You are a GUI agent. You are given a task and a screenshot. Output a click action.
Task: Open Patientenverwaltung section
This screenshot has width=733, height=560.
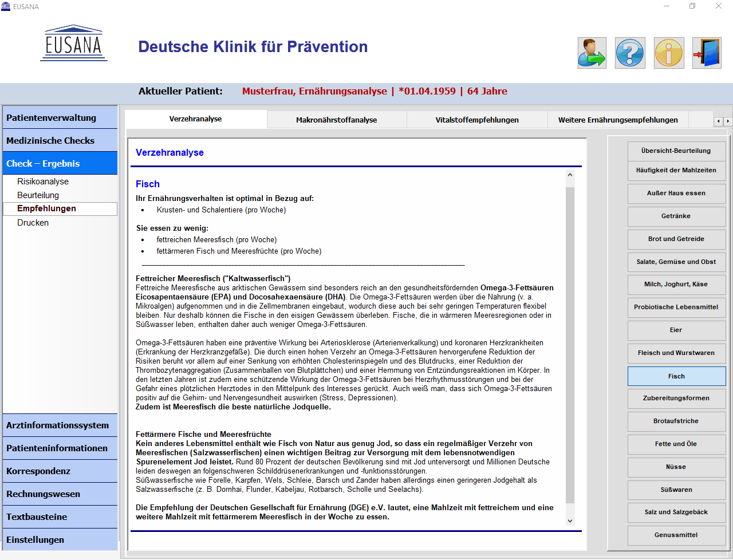[x=60, y=117]
